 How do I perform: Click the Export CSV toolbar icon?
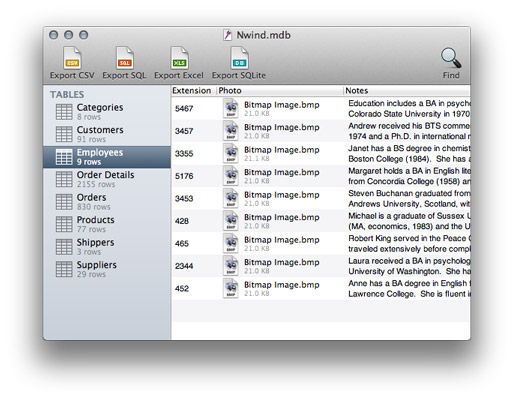[72, 58]
